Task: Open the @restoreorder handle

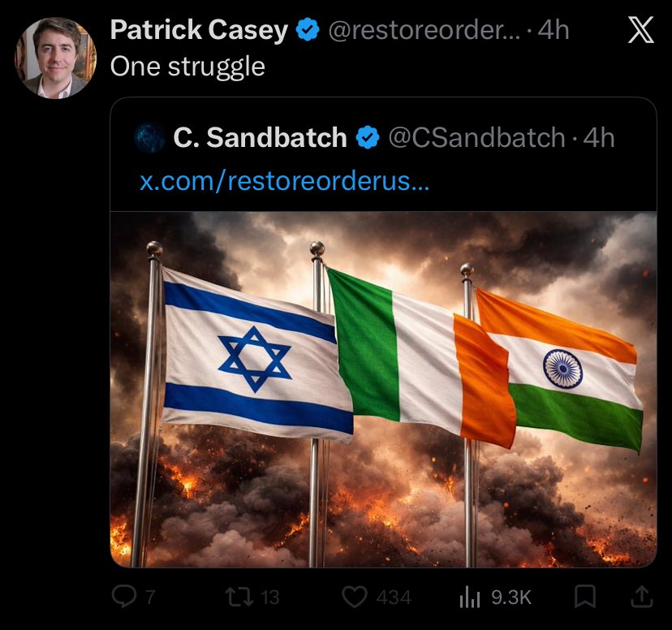Action: click(x=424, y=30)
